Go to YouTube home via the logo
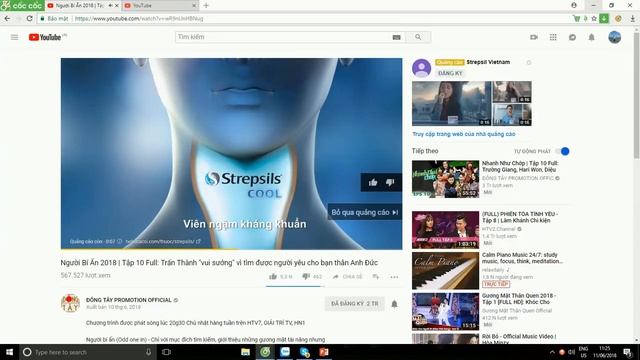The width and height of the screenshot is (640, 360). (x=45, y=37)
